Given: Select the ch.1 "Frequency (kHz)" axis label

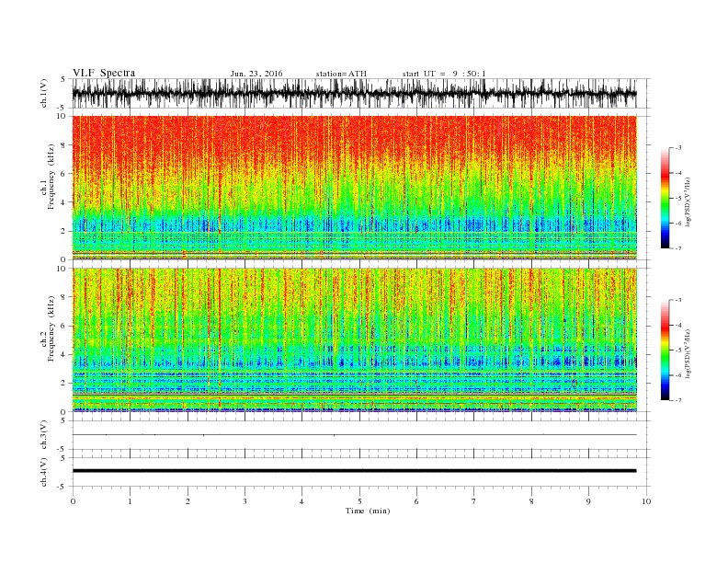Looking at the screenshot, I should click(x=51, y=177).
